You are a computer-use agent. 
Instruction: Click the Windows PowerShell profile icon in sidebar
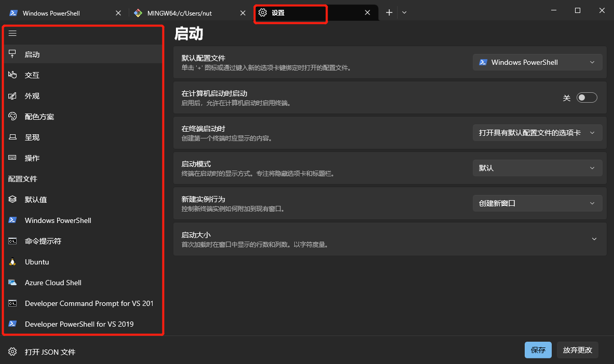(x=12, y=220)
